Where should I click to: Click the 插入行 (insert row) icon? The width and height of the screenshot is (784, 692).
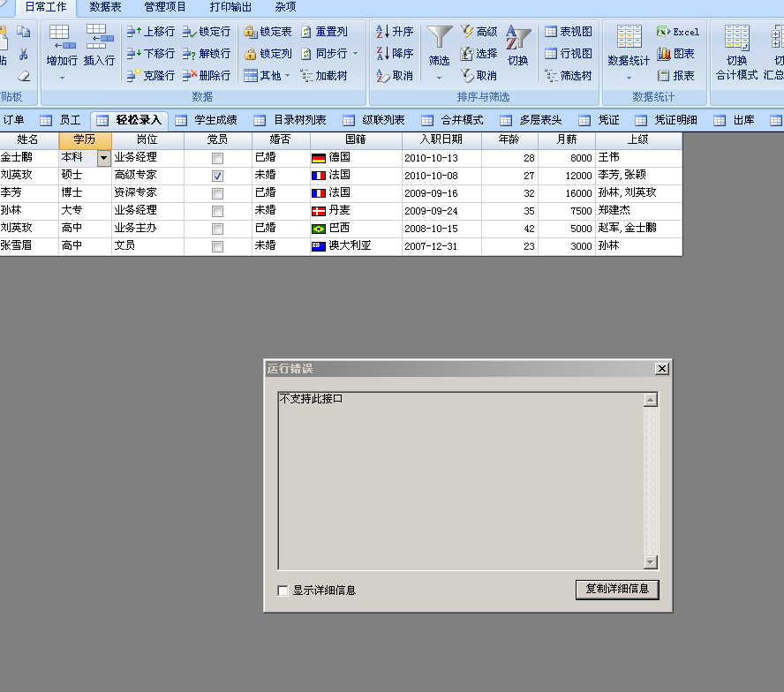(99, 37)
